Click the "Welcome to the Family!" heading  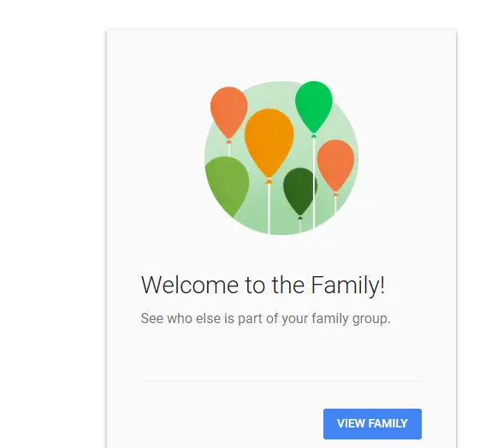pos(263,285)
